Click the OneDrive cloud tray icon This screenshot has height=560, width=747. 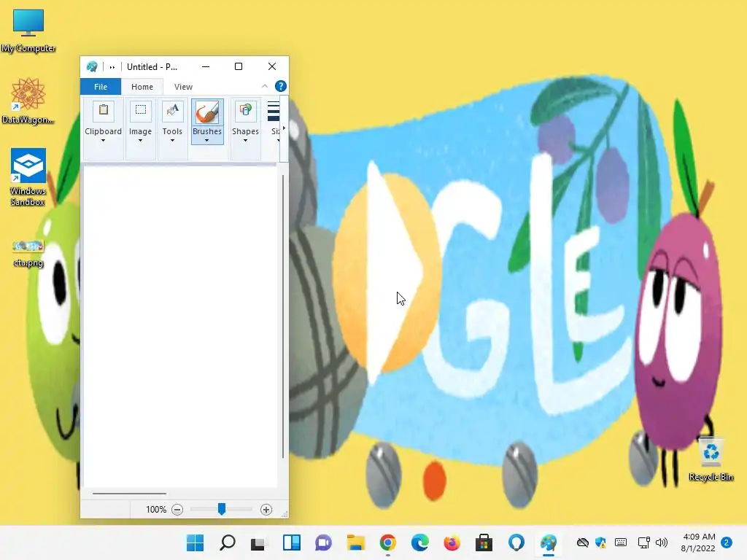point(583,542)
